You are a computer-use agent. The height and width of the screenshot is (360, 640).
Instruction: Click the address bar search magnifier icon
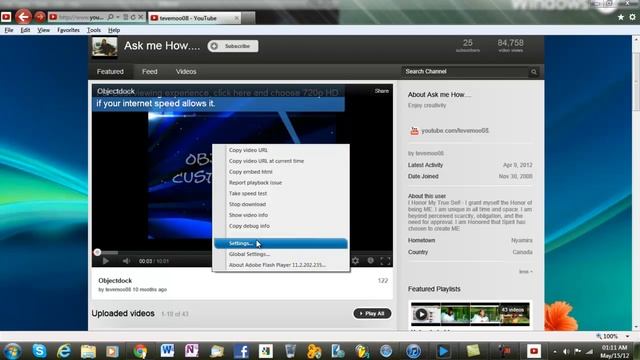[x=110, y=17]
